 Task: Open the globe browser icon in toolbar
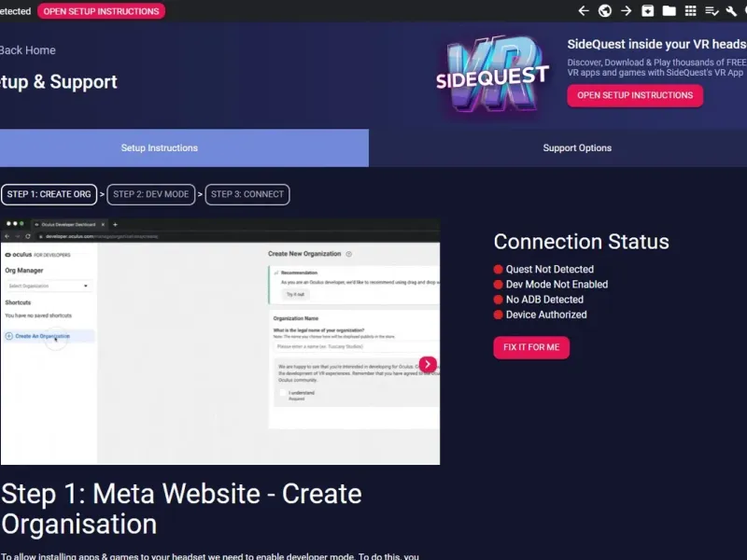605,11
